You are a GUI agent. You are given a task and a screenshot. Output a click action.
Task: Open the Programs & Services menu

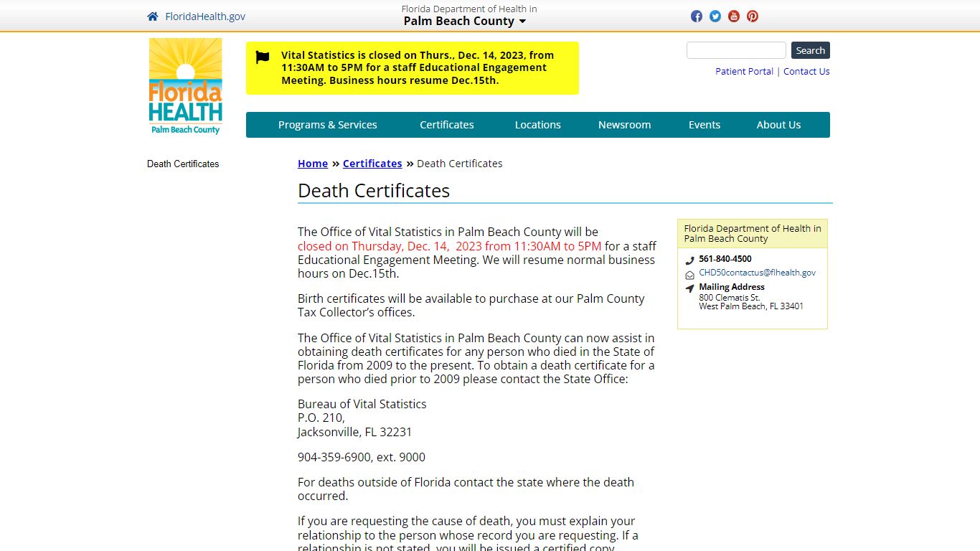[x=327, y=125]
